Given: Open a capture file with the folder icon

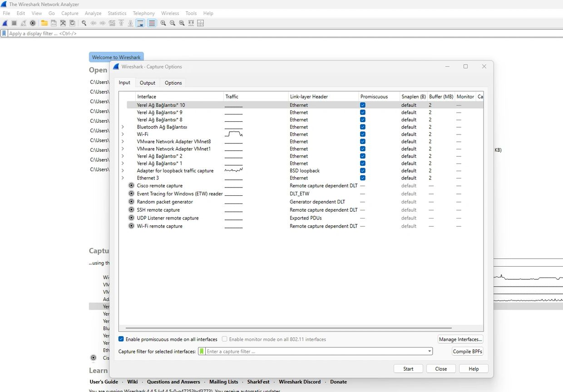Looking at the screenshot, I should pos(44,23).
